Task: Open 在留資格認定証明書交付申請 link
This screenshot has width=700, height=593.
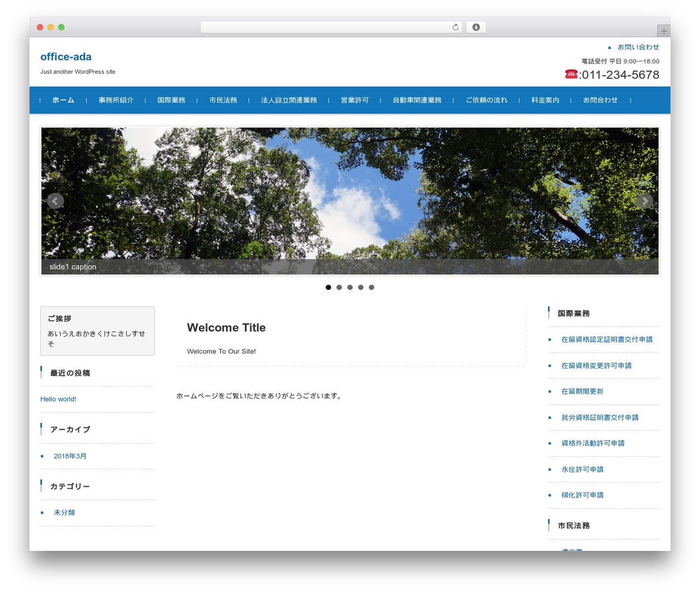Action: click(607, 340)
